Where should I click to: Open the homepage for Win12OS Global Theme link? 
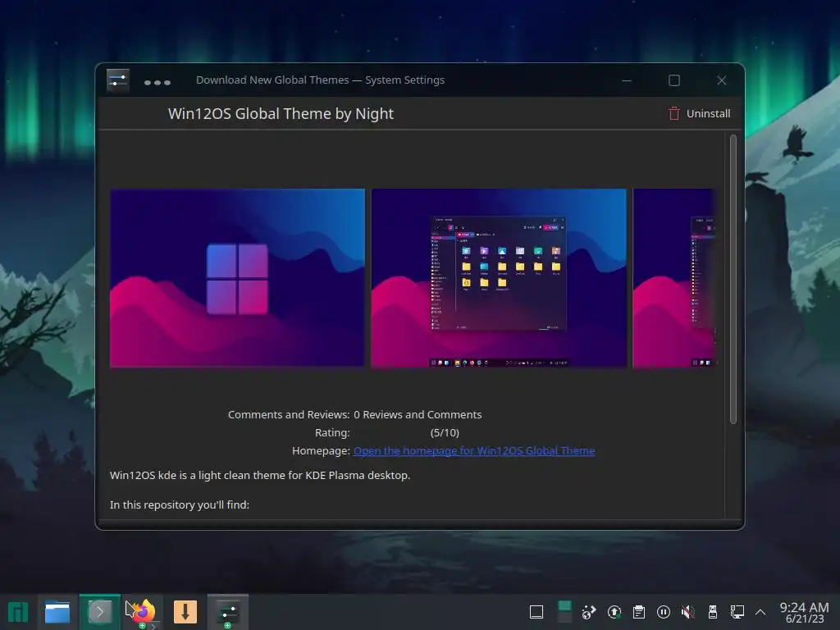click(x=474, y=450)
